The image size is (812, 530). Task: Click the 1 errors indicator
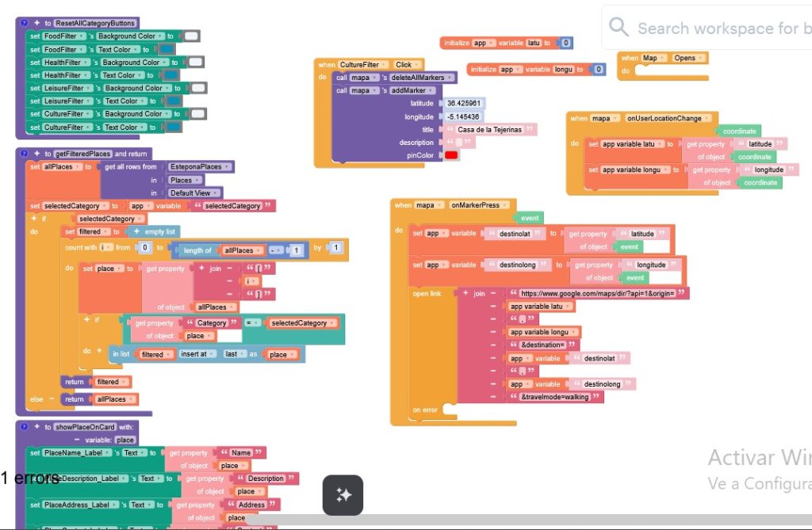click(29, 478)
